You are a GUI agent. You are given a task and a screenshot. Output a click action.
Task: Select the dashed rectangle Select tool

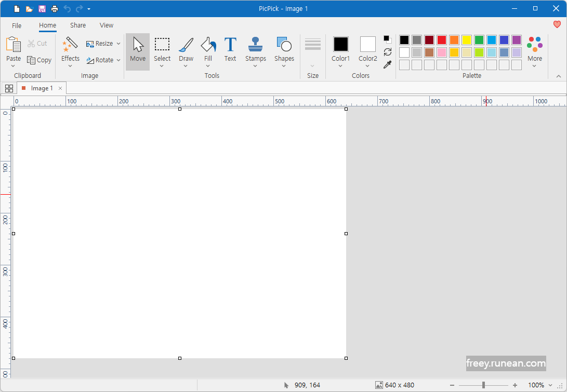162,48
